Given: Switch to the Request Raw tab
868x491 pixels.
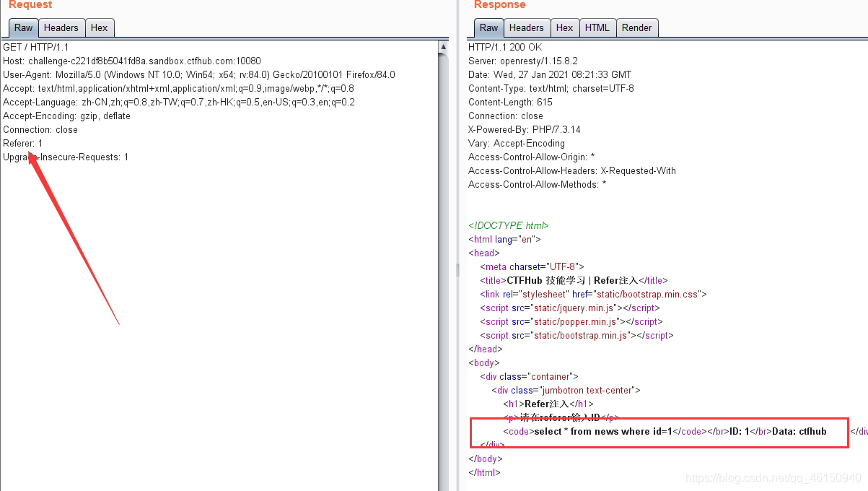Looking at the screenshot, I should (x=23, y=28).
